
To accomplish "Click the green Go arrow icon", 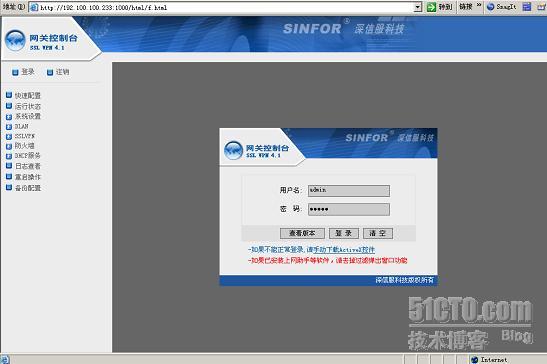I will point(432,7).
